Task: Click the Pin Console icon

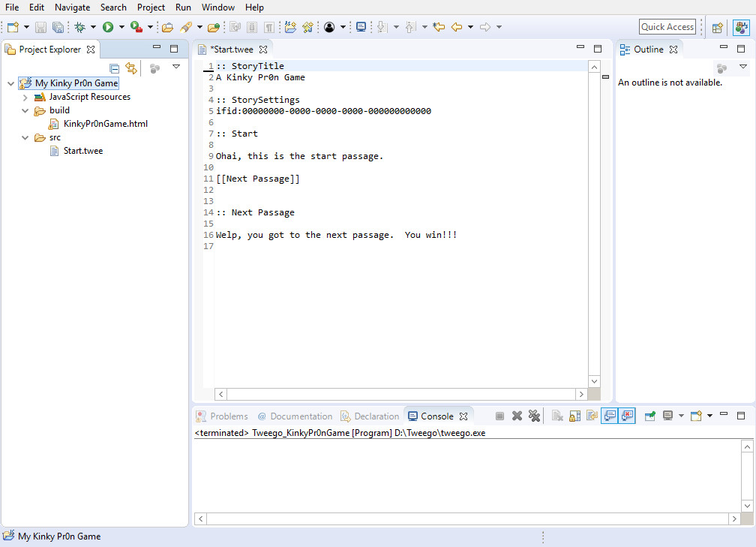Action: tap(649, 416)
